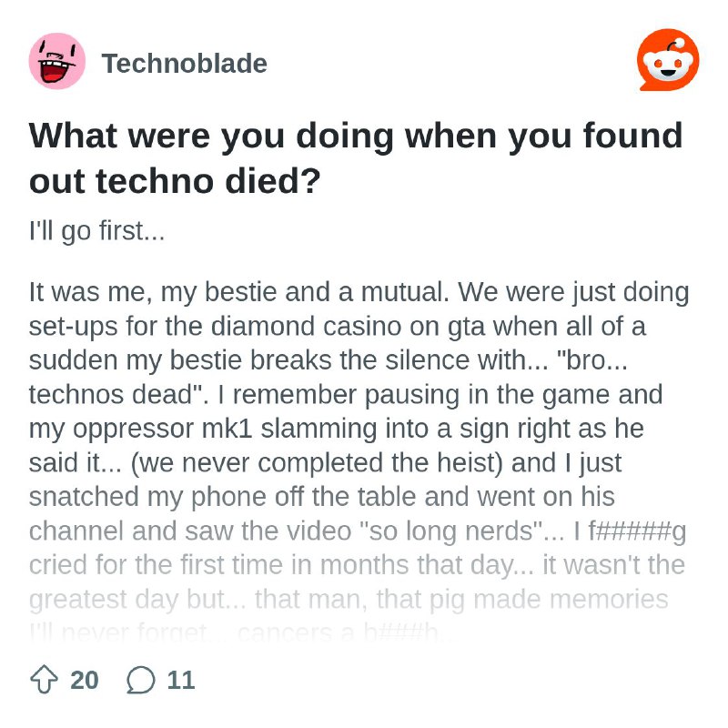Click '(we never completed the heist)' text
Screen dimensions: 728x728
(x=317, y=463)
